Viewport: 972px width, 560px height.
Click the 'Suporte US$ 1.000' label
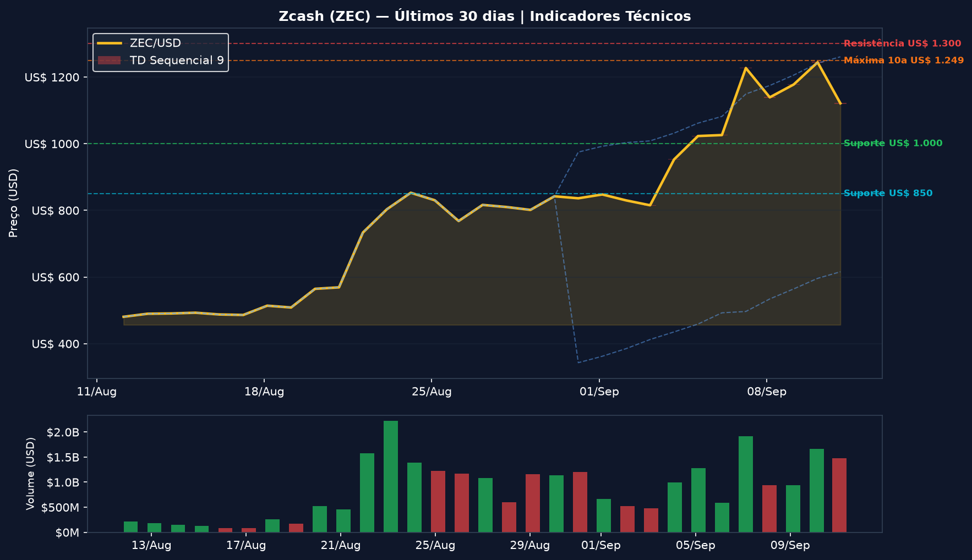coord(893,144)
